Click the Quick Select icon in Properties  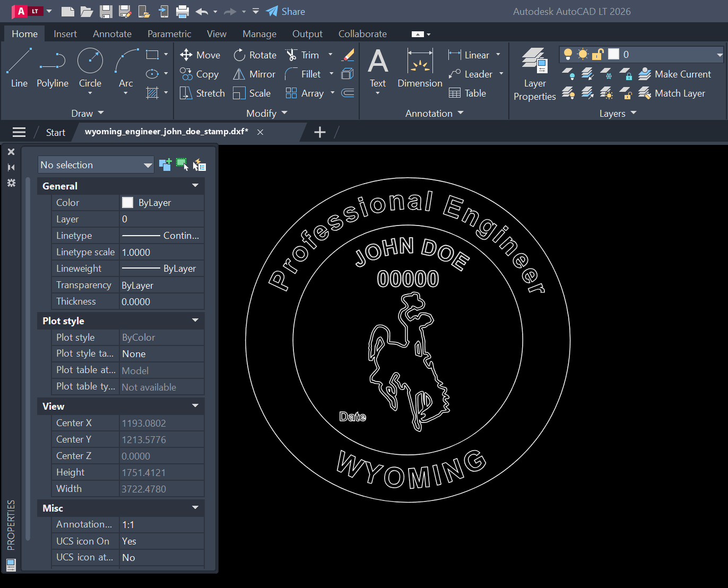coord(200,165)
